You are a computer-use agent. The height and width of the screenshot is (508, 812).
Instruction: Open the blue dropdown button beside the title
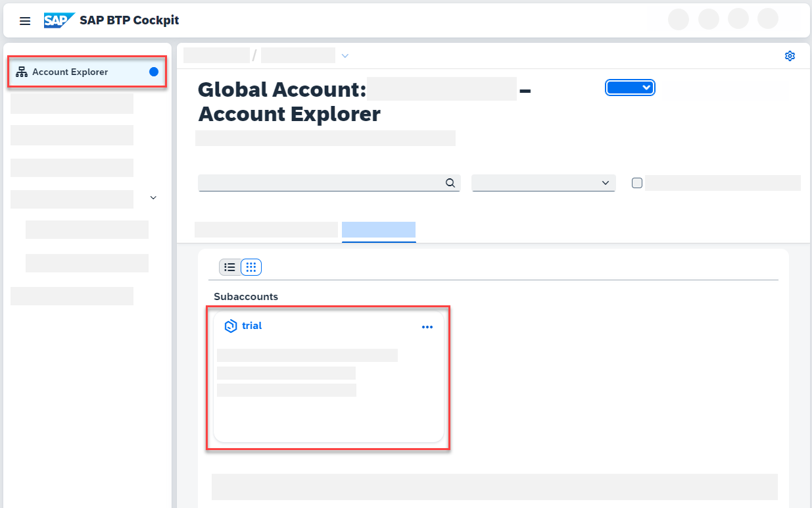click(630, 88)
